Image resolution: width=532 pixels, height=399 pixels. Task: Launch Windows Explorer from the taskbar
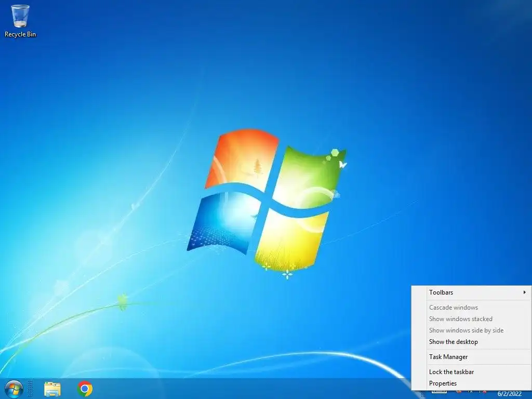click(52, 389)
